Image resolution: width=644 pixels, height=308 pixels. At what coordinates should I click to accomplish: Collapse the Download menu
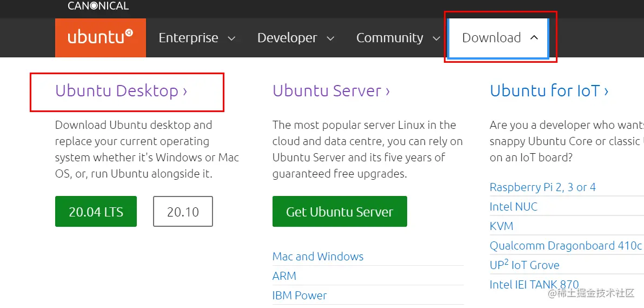(498, 38)
